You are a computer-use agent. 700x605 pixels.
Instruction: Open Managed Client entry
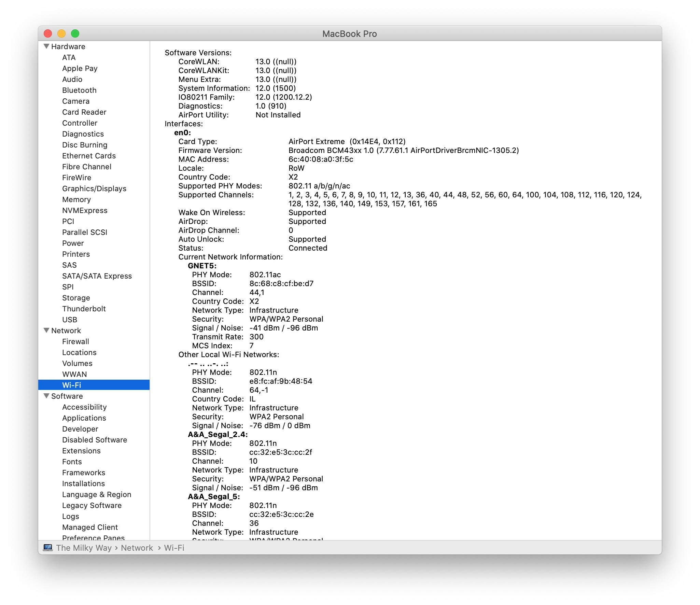point(90,527)
